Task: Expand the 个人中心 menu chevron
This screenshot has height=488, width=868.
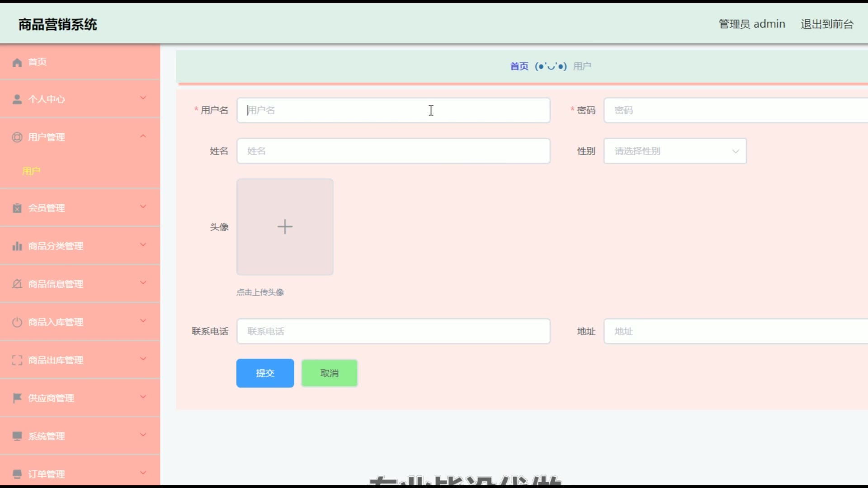Action: tap(143, 98)
